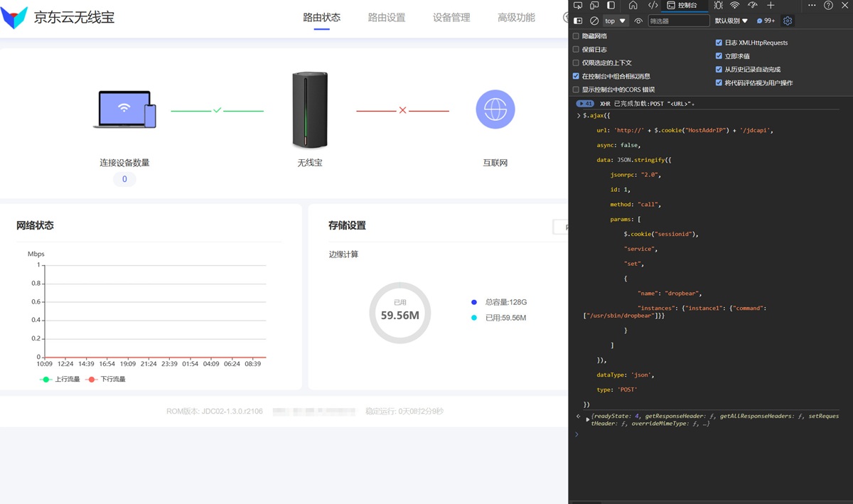Click the internet globe icon
853x504 pixels.
pyautogui.click(x=495, y=109)
